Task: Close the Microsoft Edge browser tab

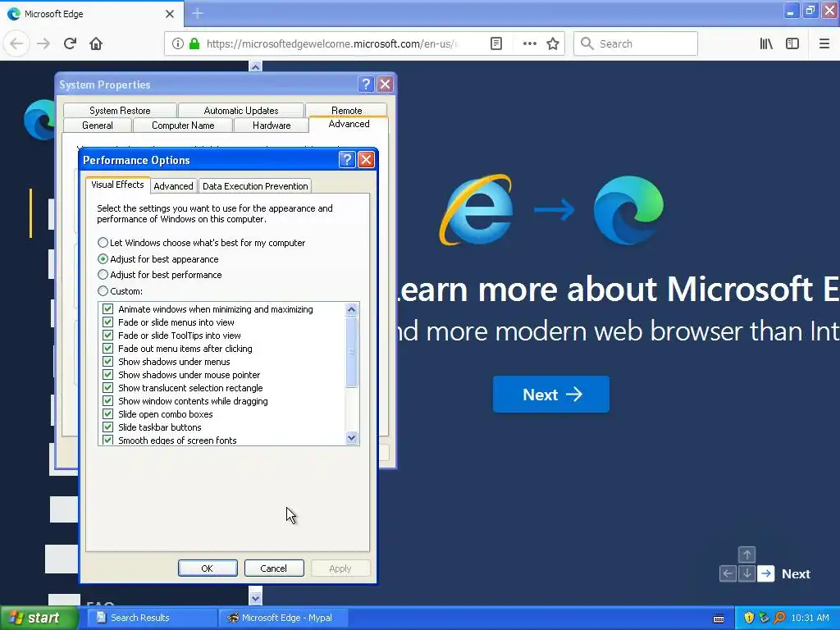Action: tap(170, 14)
